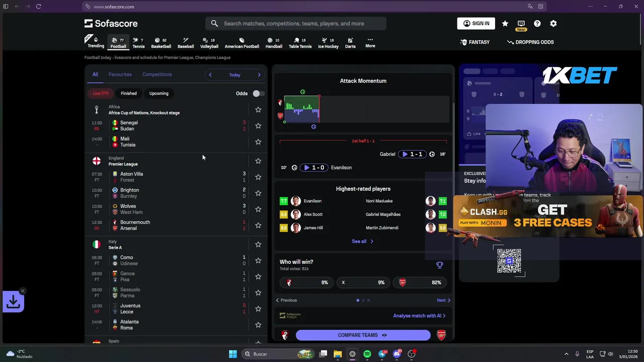Select the Table Tennis icon

click(300, 43)
